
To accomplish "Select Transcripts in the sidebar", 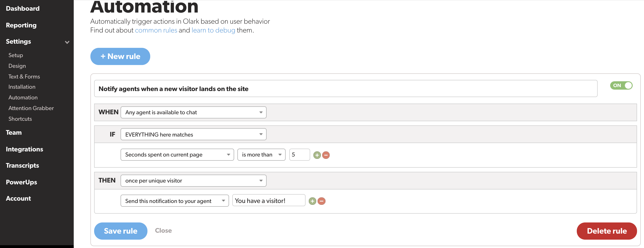I will click(x=22, y=165).
